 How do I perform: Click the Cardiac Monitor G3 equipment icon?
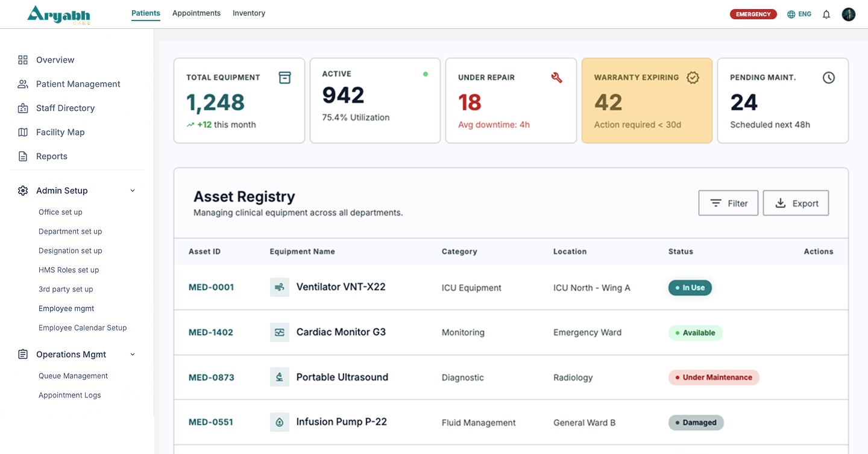click(x=280, y=332)
